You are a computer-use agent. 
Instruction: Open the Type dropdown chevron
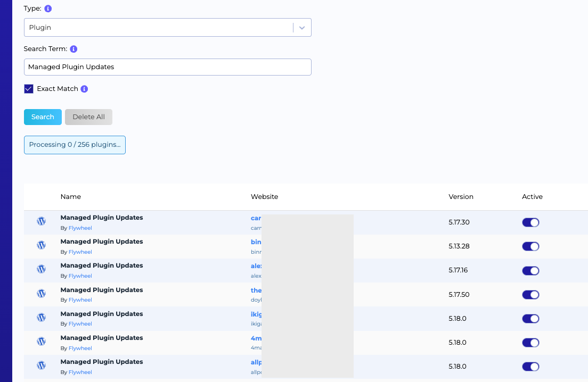click(x=302, y=28)
